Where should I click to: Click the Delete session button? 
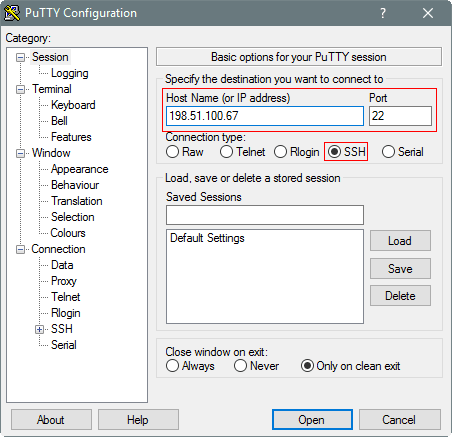[x=400, y=296]
